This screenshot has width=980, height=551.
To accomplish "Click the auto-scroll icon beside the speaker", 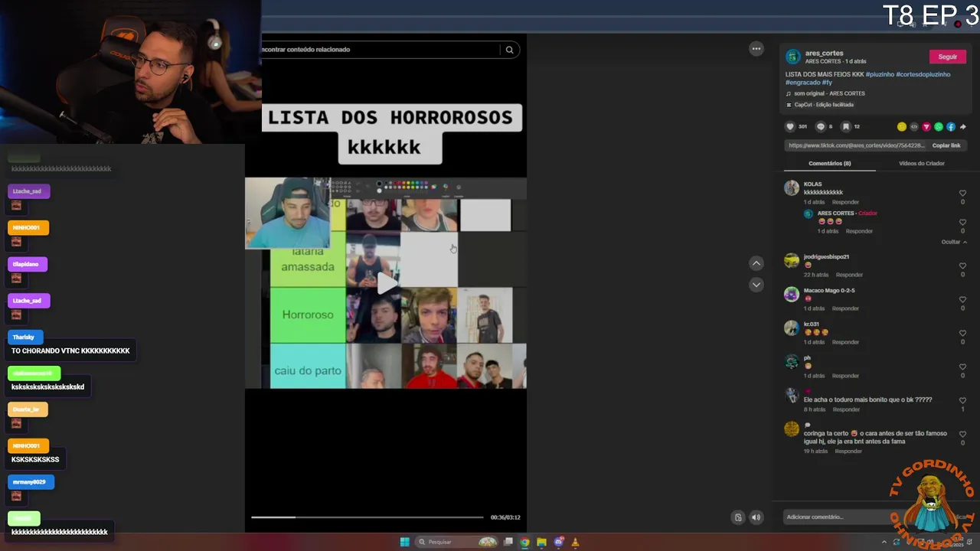I will tap(738, 517).
